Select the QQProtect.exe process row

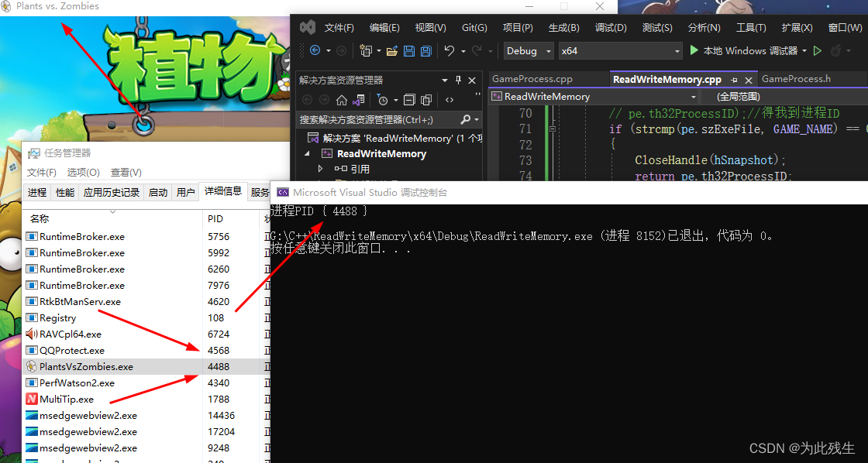coord(146,350)
